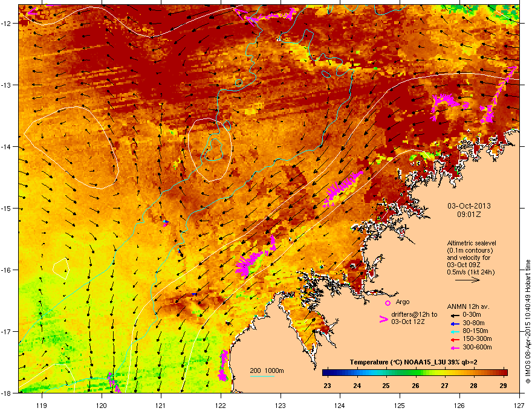Viewport: 532px width, 411px height.
Task: Click the latitude axis label '-18'
Action: (6, 393)
